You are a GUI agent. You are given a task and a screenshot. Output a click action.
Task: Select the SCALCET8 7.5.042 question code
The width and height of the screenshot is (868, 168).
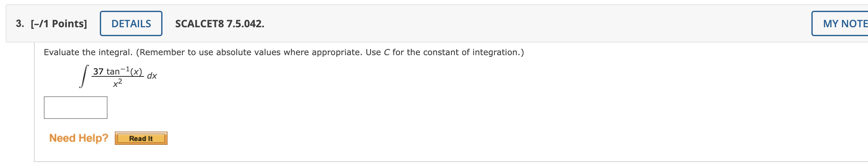tap(220, 23)
